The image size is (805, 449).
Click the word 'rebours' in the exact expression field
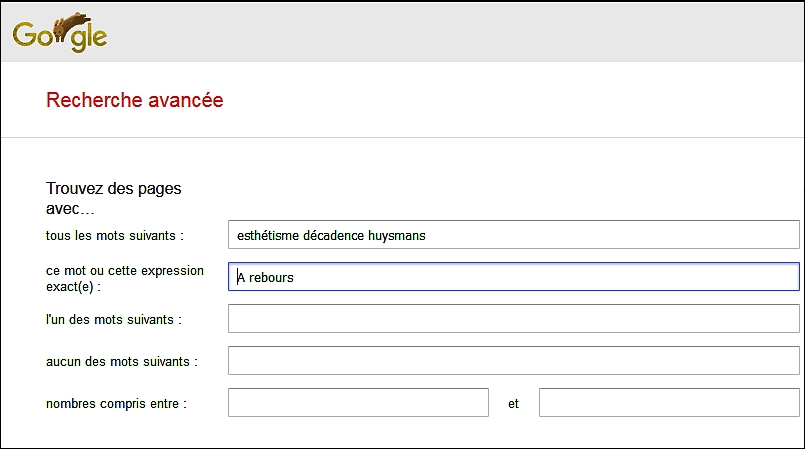tap(271, 277)
